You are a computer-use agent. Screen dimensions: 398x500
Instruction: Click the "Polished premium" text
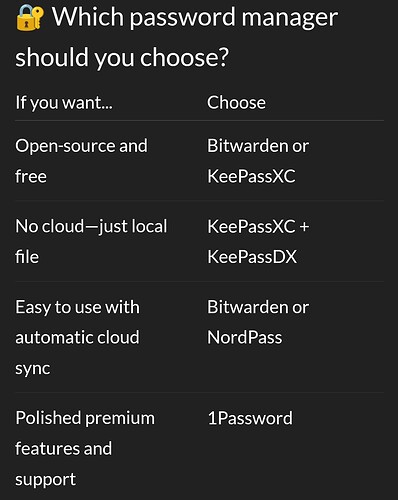pyautogui.click(x=85, y=419)
